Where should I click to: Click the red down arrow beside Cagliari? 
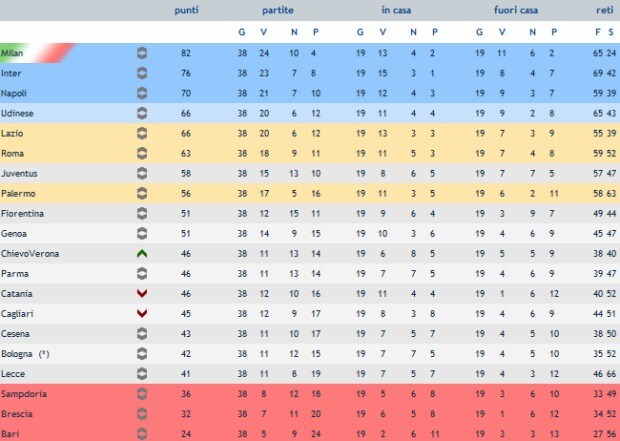point(142,314)
